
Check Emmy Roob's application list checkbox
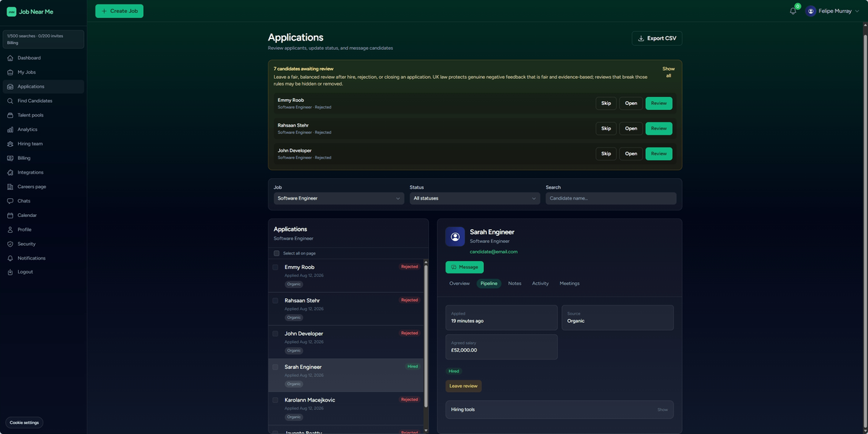point(276,268)
